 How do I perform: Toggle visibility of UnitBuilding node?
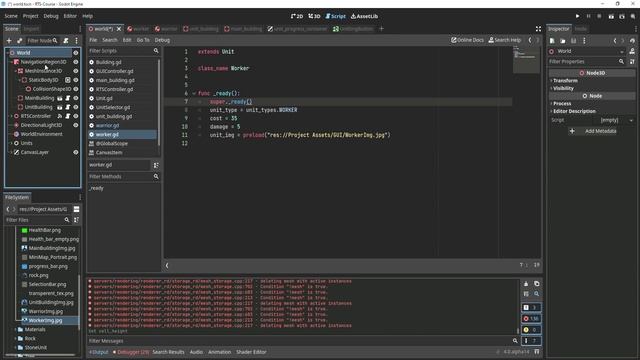pos(76,107)
